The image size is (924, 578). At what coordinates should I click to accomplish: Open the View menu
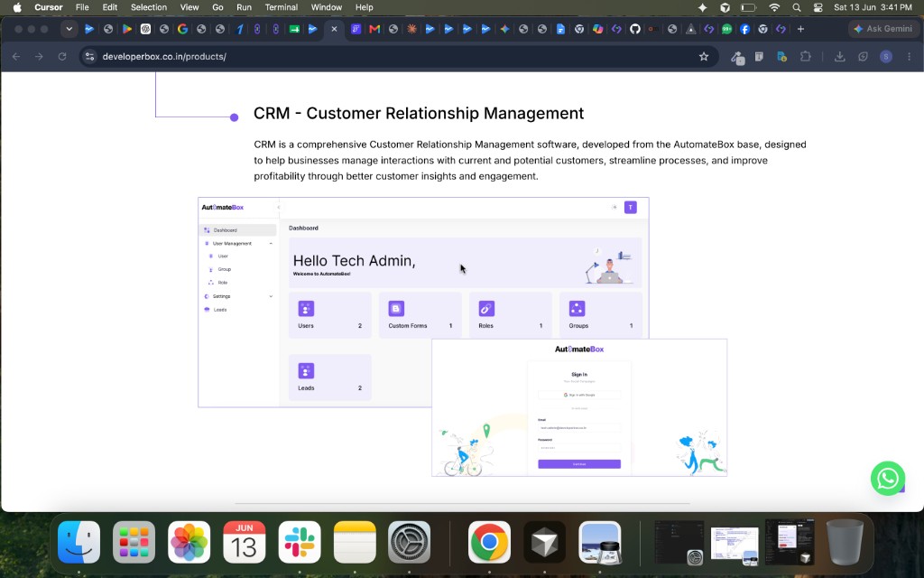[x=189, y=7]
